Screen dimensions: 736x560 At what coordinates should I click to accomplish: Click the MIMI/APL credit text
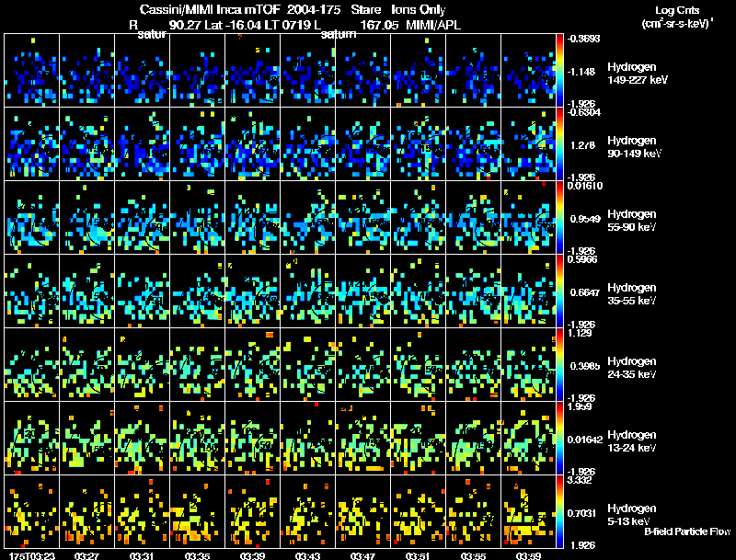click(x=432, y=25)
